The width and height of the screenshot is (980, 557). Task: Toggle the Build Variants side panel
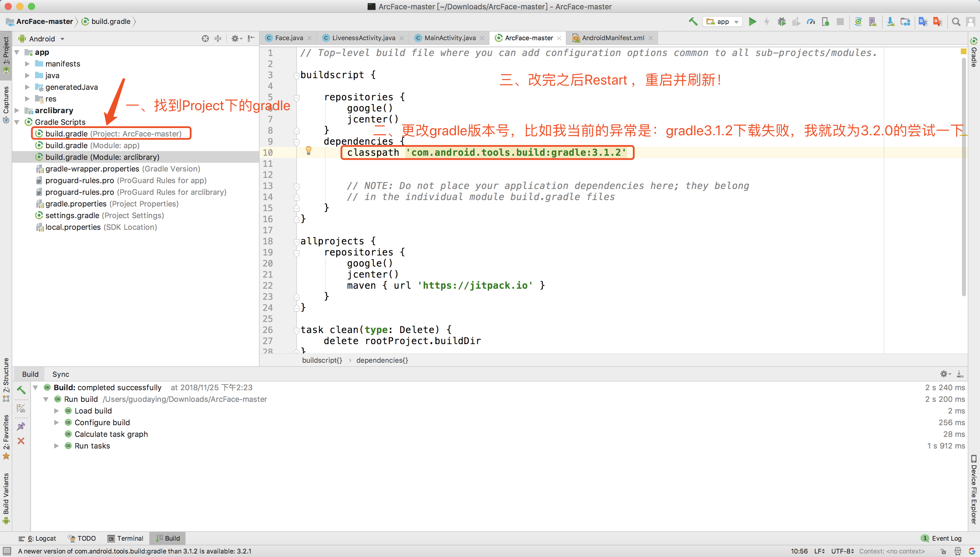(x=6, y=498)
